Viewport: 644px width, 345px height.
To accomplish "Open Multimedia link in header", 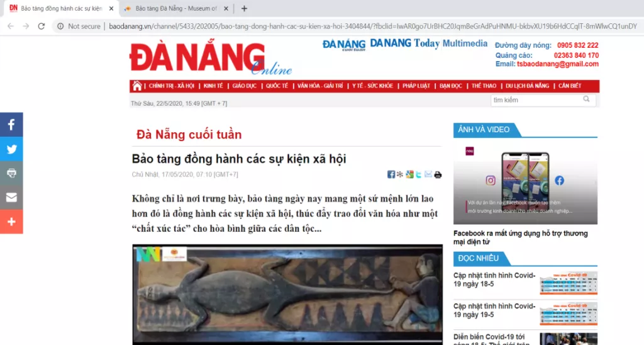I will pos(465,43).
